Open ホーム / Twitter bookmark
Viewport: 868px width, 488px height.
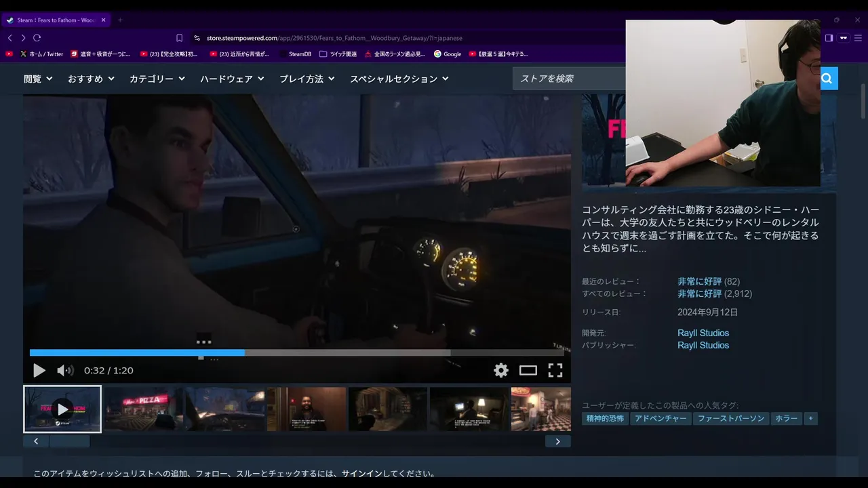(x=41, y=54)
